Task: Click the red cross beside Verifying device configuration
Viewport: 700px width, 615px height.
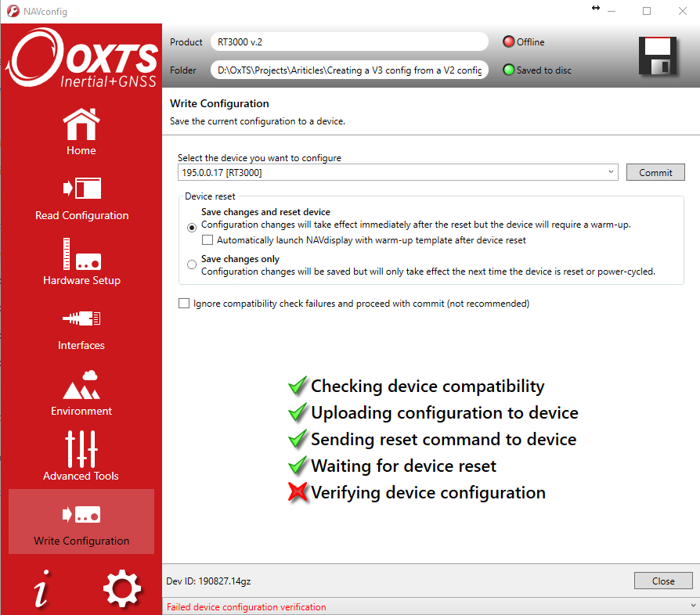Action: click(x=298, y=493)
